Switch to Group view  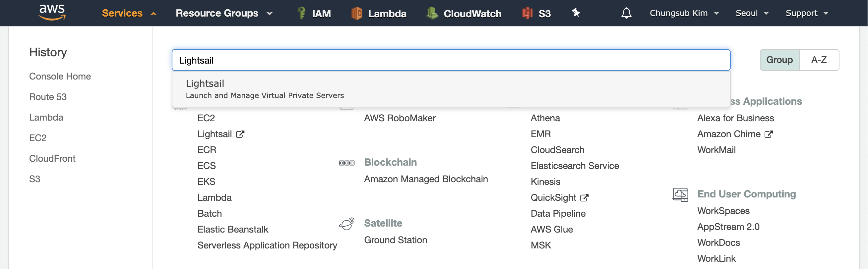pyautogui.click(x=779, y=60)
